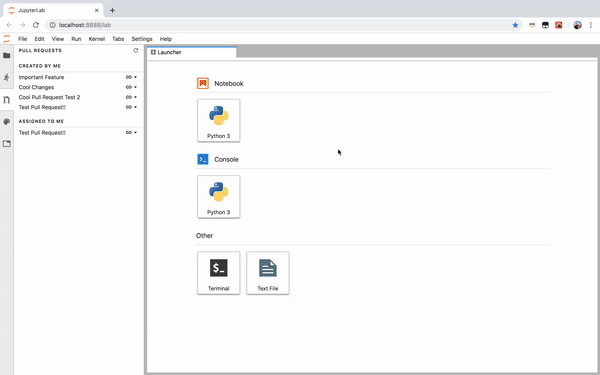The width and height of the screenshot is (600, 375).
Task: Bookmark page with the star icon
Action: pos(515,25)
